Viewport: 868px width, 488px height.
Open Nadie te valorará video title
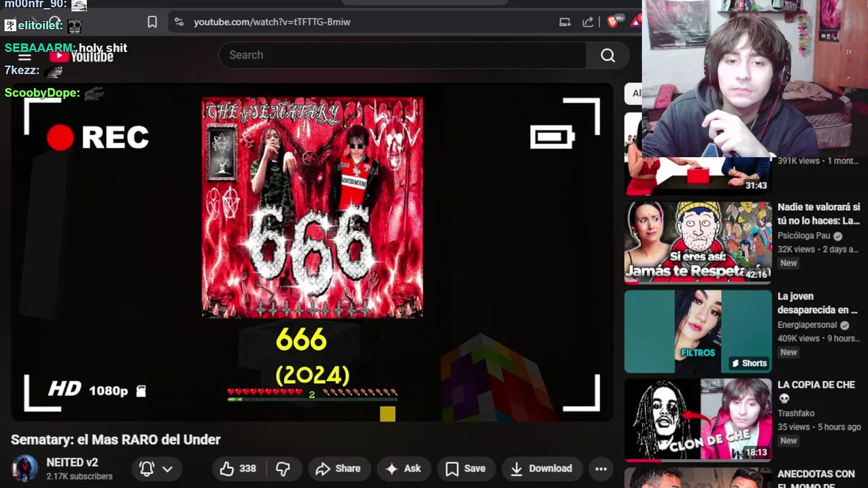[x=818, y=214]
